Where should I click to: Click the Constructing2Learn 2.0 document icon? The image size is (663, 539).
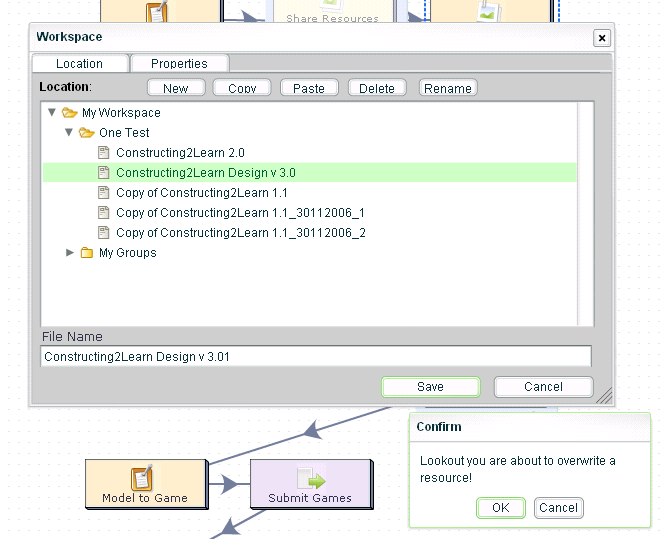point(104,153)
